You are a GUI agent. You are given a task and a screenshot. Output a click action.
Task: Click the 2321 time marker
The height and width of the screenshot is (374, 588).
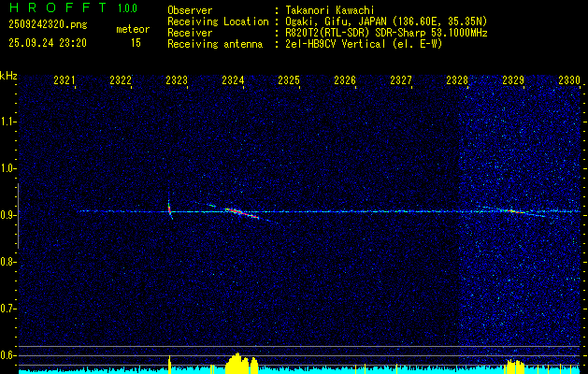[x=65, y=80]
